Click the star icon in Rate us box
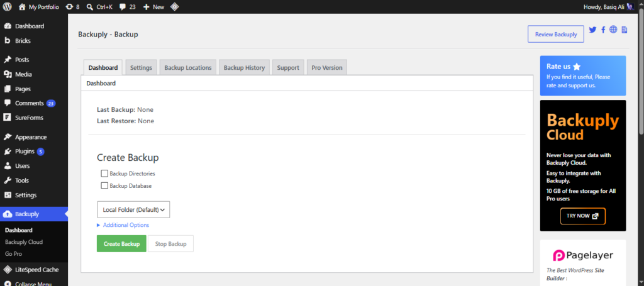Viewport: 644px width, 286px height. 577,67
